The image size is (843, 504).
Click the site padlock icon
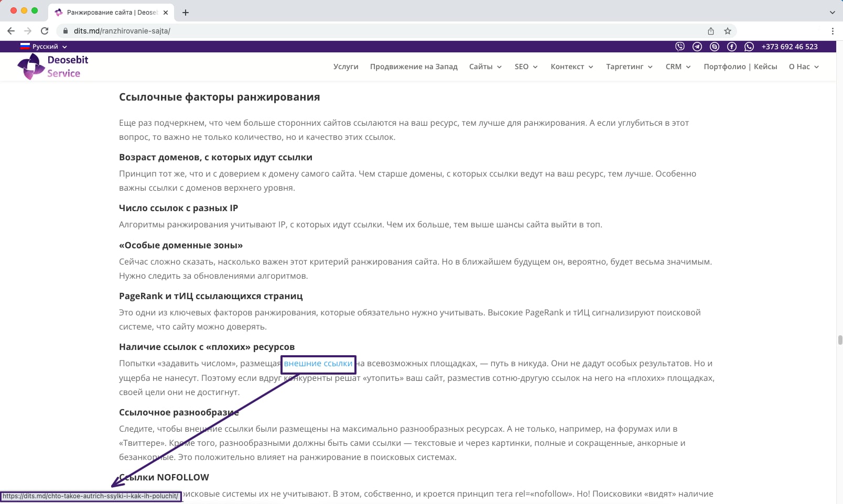(x=66, y=31)
